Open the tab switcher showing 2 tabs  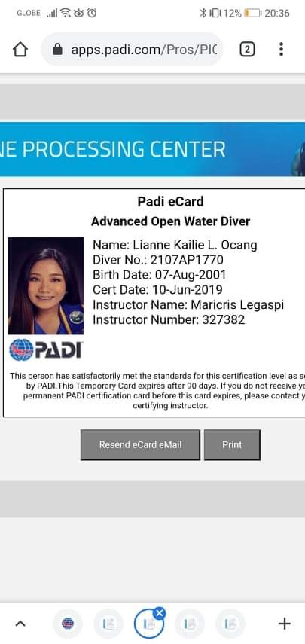(x=247, y=50)
